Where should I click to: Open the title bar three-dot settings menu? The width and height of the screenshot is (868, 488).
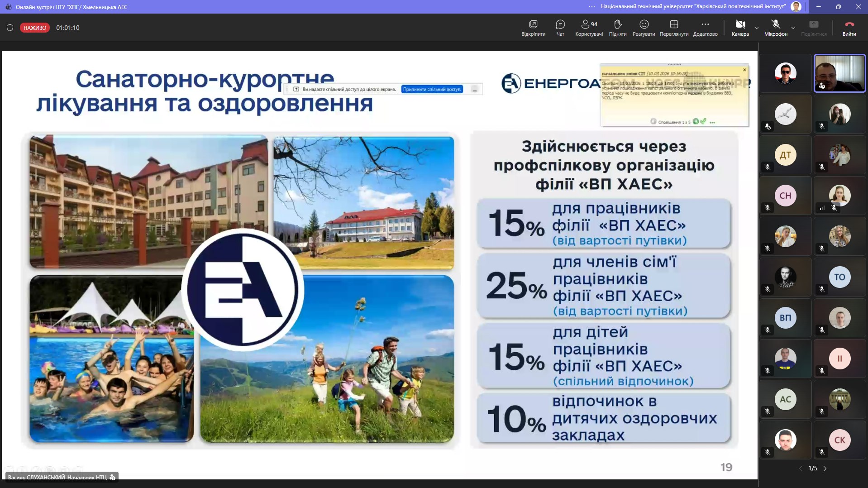point(592,7)
